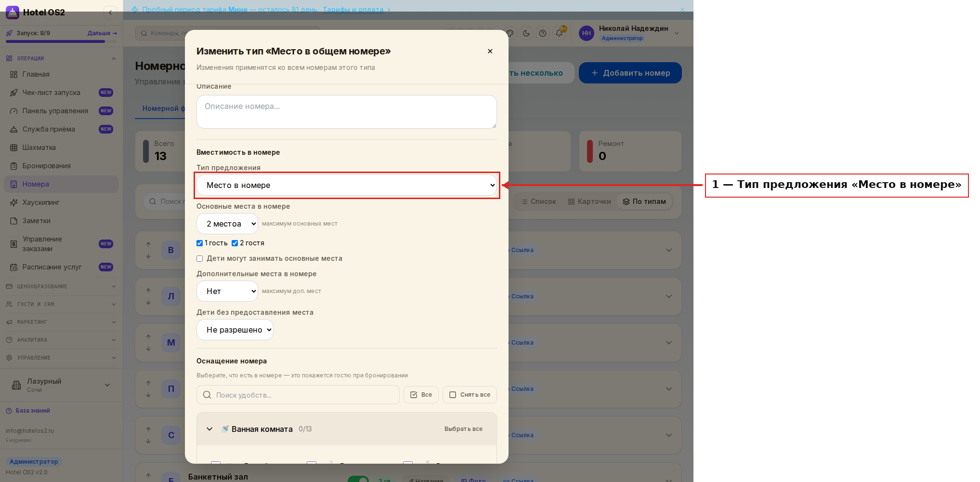980x482 pixels.
Task: Expand the АНАЛИТИКА section
Action: (61, 340)
